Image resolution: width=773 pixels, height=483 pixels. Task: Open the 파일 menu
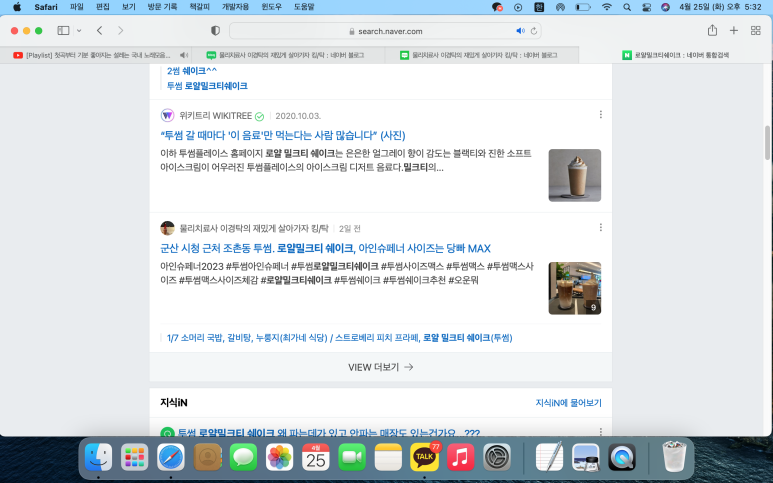pyautogui.click(x=76, y=7)
